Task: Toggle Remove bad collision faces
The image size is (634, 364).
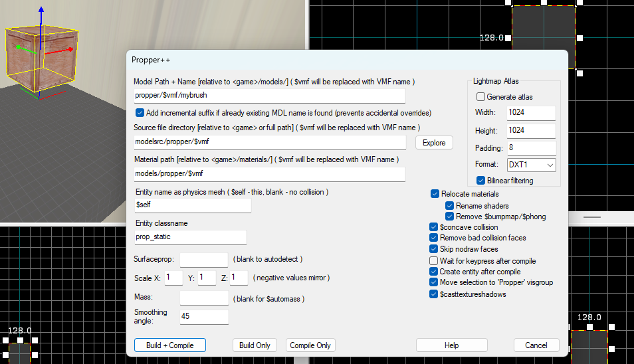Action: (x=433, y=238)
